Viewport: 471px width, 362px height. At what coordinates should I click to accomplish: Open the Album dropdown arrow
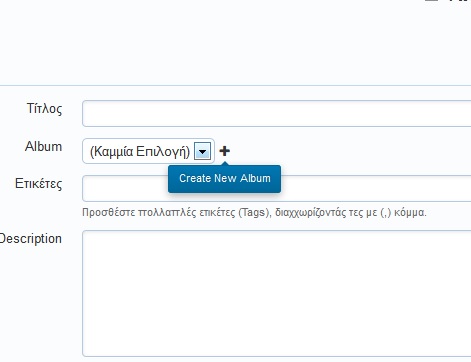[x=202, y=152]
